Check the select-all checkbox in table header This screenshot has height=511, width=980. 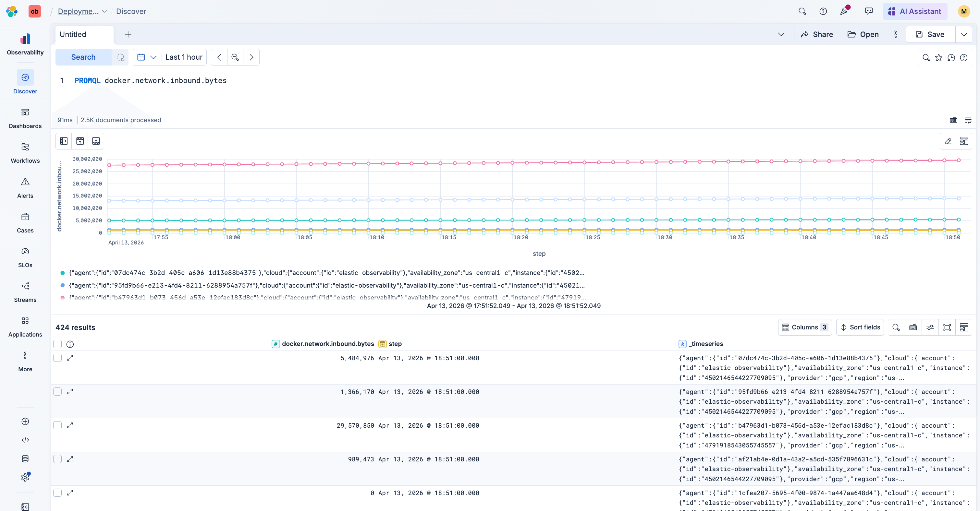coord(57,344)
